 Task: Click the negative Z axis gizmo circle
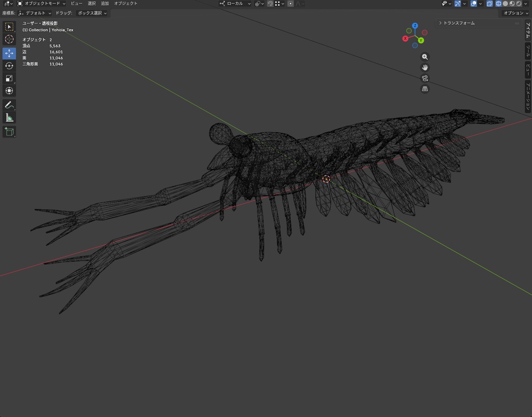(x=415, y=45)
